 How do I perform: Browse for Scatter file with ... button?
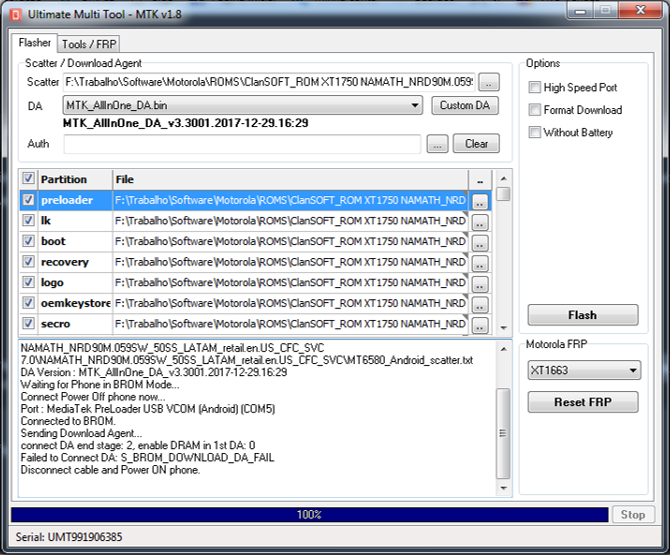489,82
